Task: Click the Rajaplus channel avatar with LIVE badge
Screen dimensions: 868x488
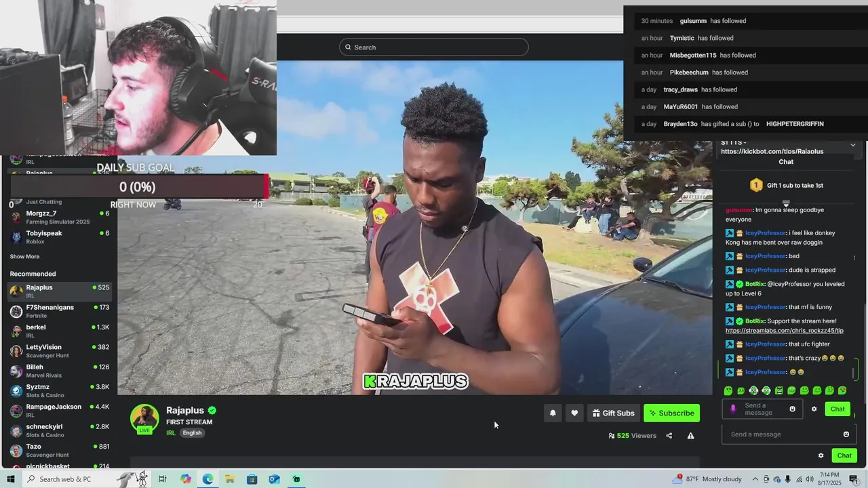Action: coord(144,419)
